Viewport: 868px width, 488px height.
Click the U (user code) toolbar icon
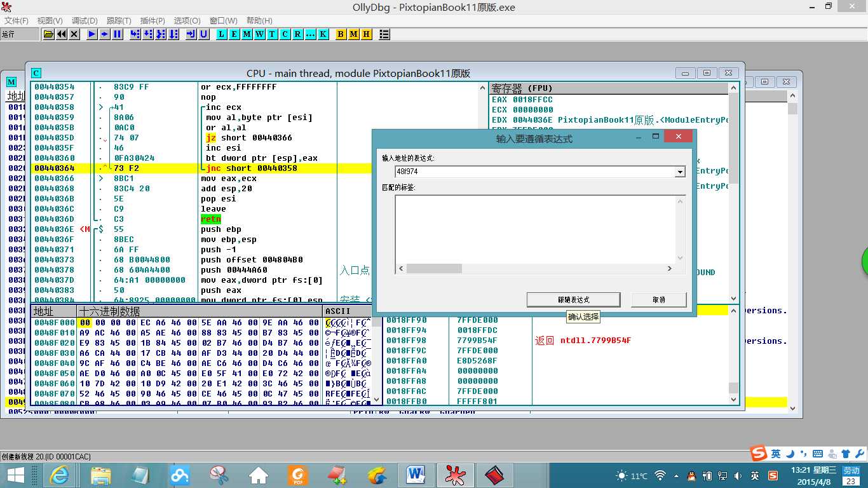(x=204, y=34)
